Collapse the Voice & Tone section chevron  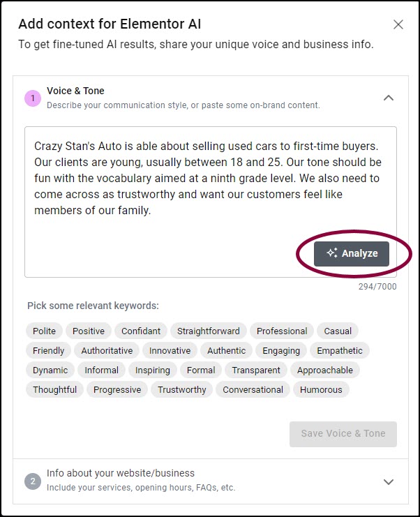point(389,98)
